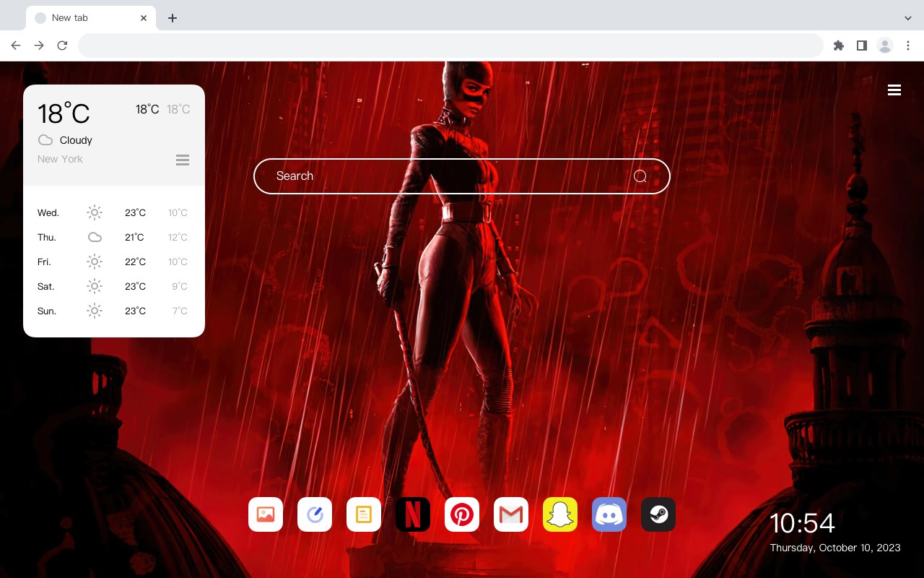The width and height of the screenshot is (924, 578).
Task: Open Chrome extensions puzzle icon
Action: pos(839,46)
